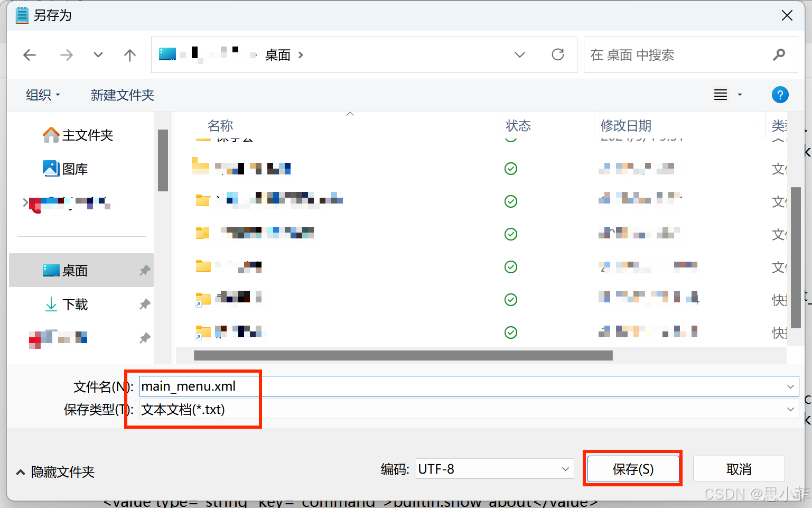Screen dimensions: 812x508
Task: Open recent locations dropdown arrow
Action: 98,55
